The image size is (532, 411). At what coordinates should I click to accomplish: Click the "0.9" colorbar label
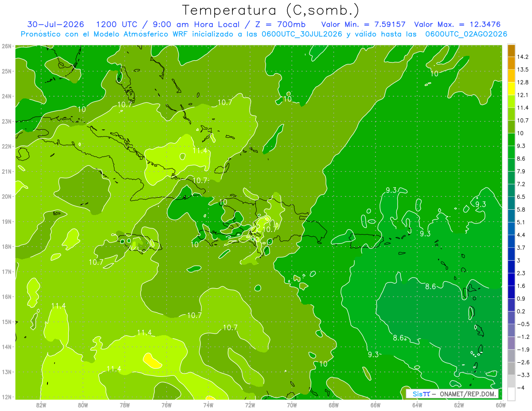click(x=522, y=298)
